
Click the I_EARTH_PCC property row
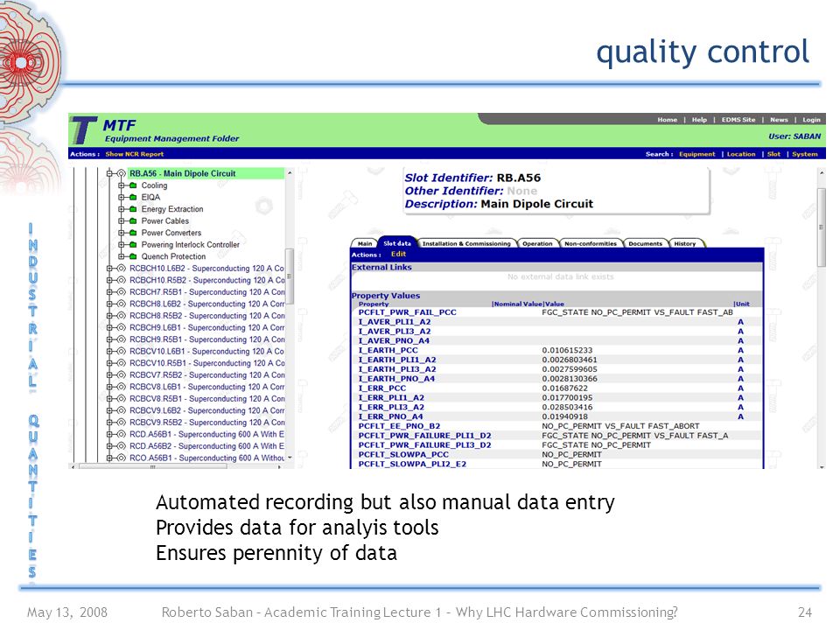557,350
